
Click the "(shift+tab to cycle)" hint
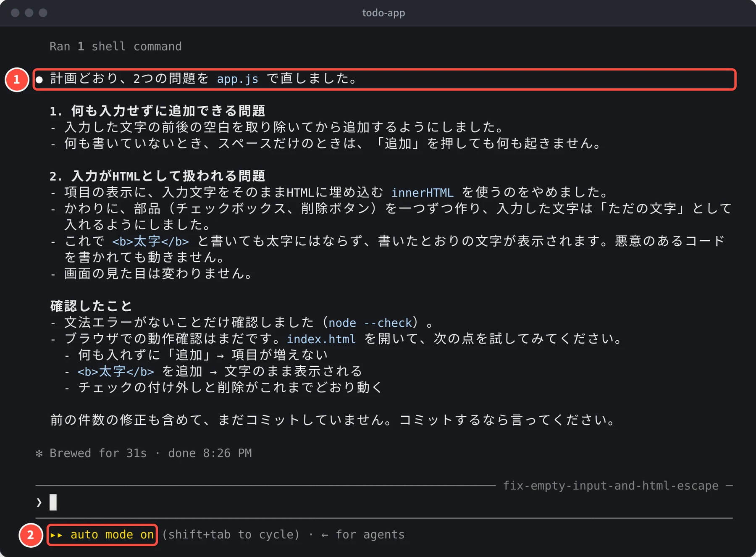(231, 534)
